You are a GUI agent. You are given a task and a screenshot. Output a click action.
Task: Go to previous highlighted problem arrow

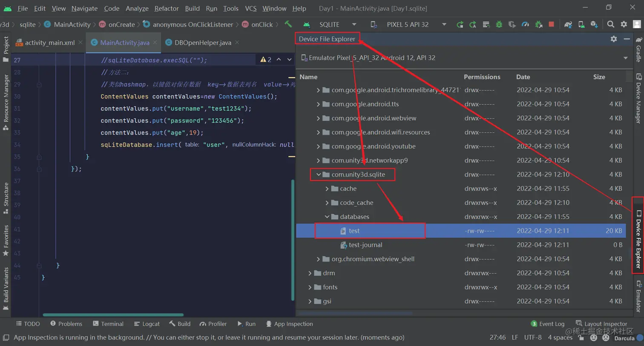279,60
